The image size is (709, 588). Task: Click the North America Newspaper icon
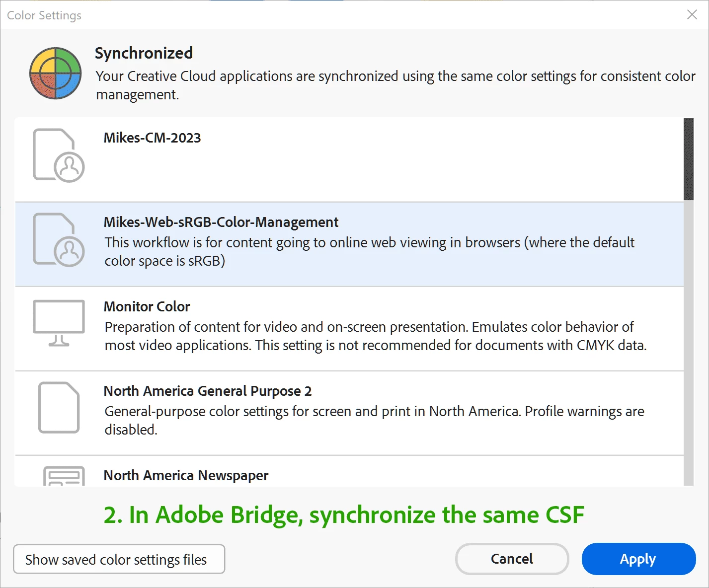click(x=64, y=476)
